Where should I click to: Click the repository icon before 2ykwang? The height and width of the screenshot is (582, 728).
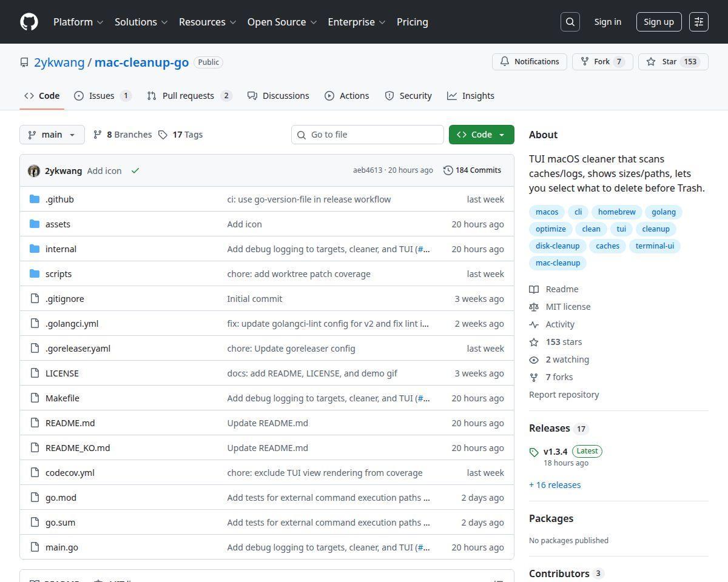pos(24,62)
